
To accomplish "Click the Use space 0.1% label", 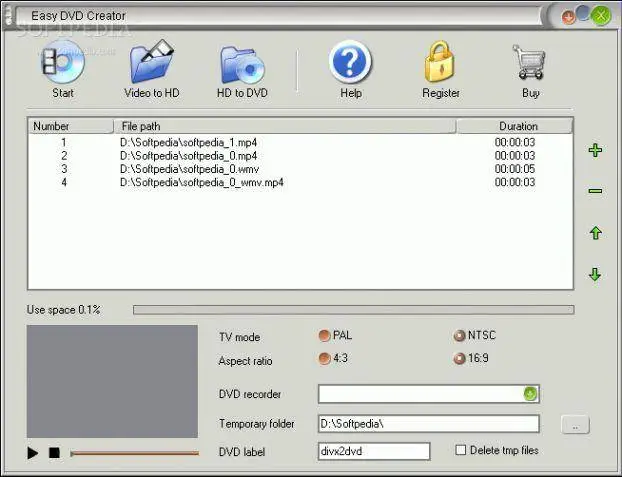I will (63, 310).
